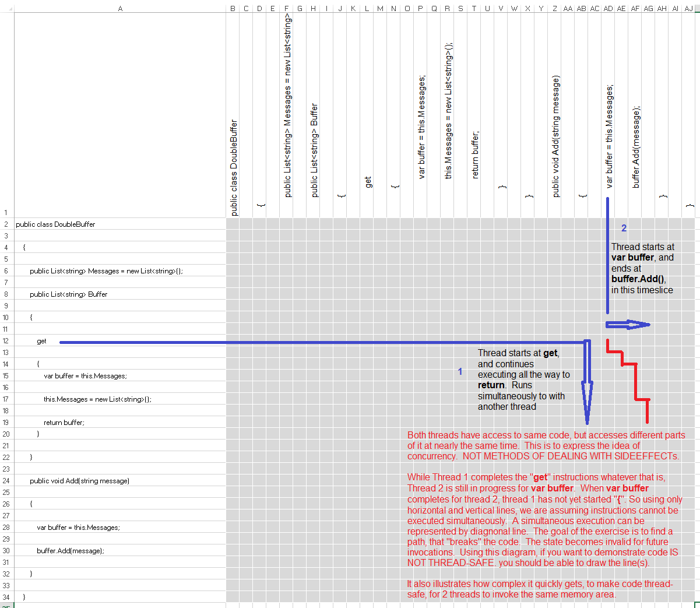Click the 'return buffer;' cell in row 19

click(120, 422)
